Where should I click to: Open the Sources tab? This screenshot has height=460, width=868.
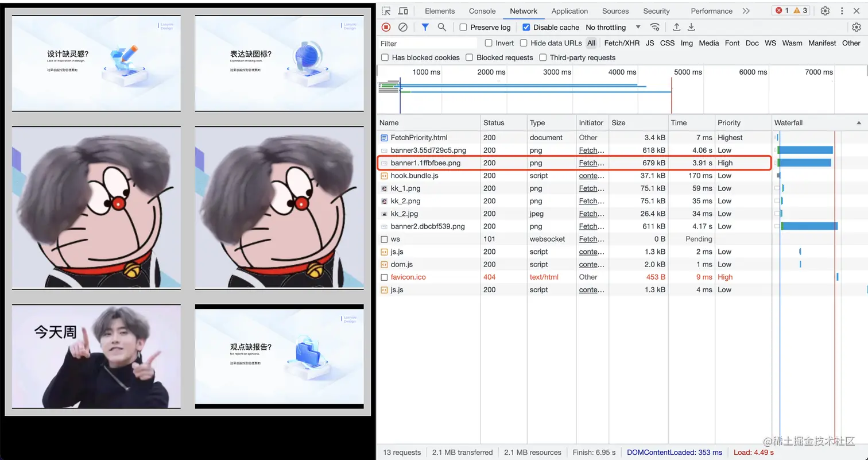point(615,11)
